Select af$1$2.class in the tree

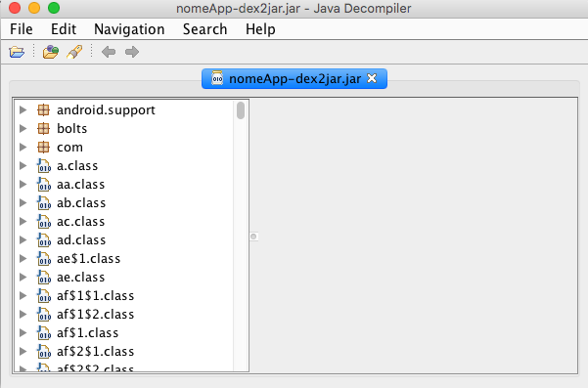[95, 315]
